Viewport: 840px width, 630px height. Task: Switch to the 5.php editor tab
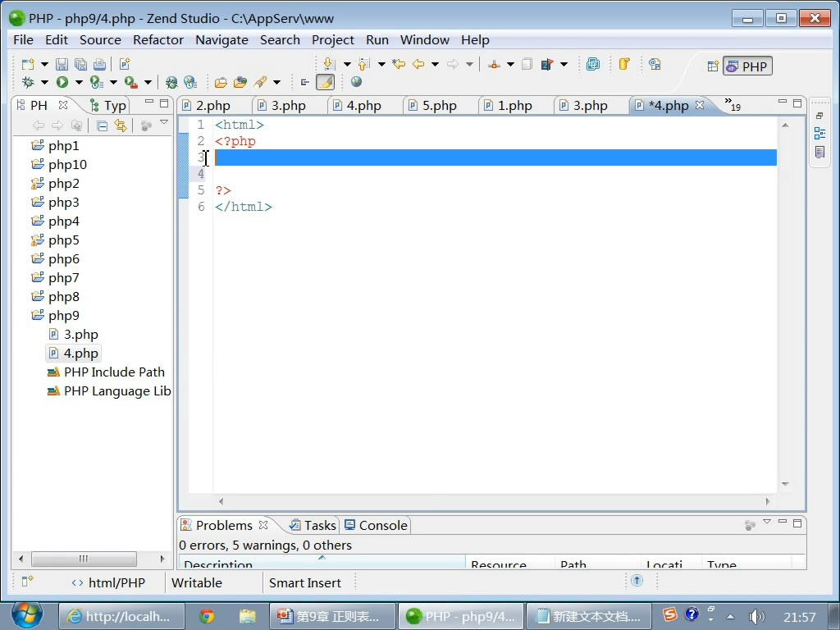pyautogui.click(x=440, y=106)
